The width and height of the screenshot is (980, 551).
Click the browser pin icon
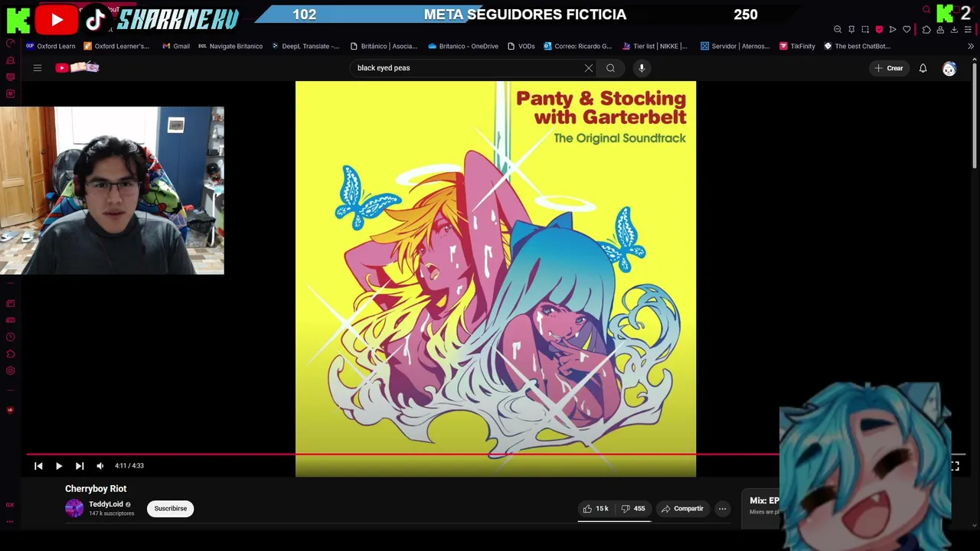[x=851, y=30]
